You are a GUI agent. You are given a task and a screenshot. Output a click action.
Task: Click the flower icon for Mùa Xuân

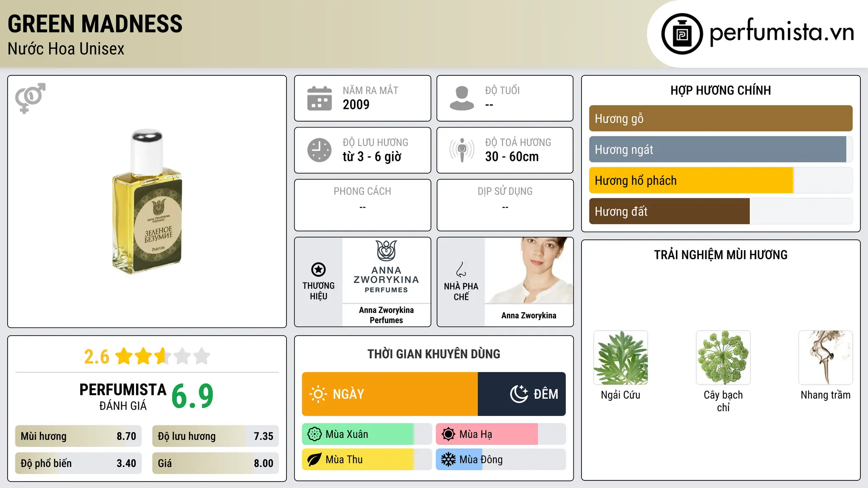click(x=314, y=434)
